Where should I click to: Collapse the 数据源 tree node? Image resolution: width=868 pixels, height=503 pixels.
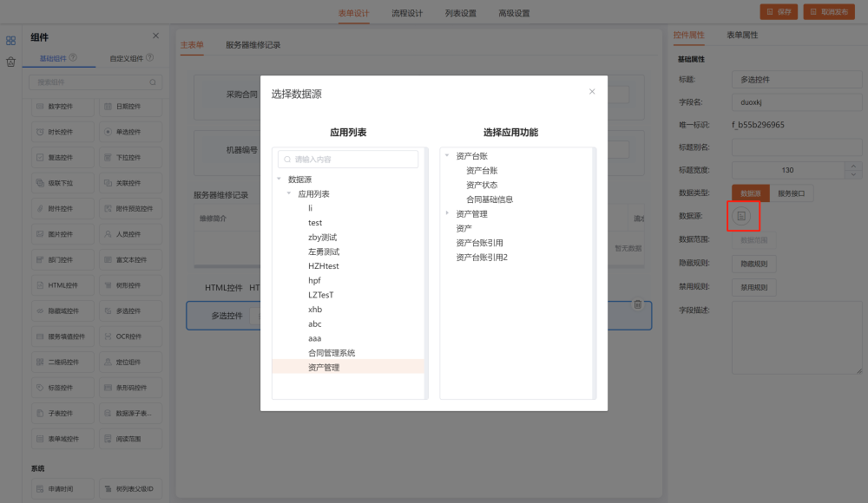click(x=279, y=179)
